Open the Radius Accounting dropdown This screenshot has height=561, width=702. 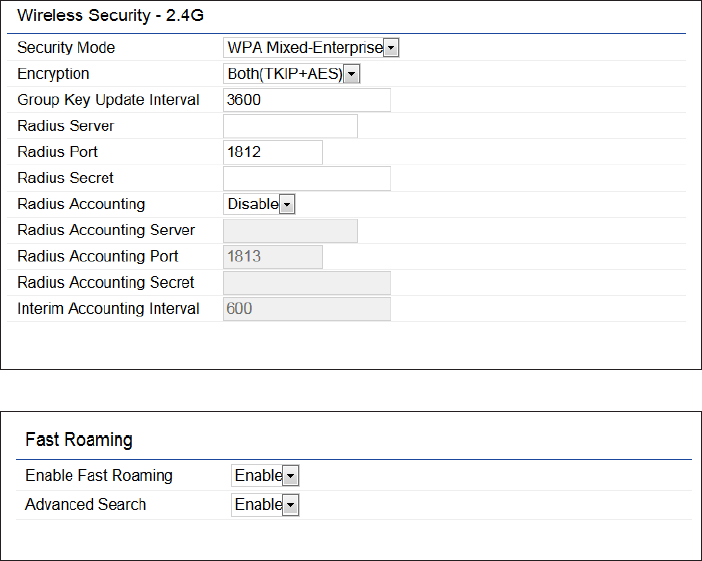(260, 204)
